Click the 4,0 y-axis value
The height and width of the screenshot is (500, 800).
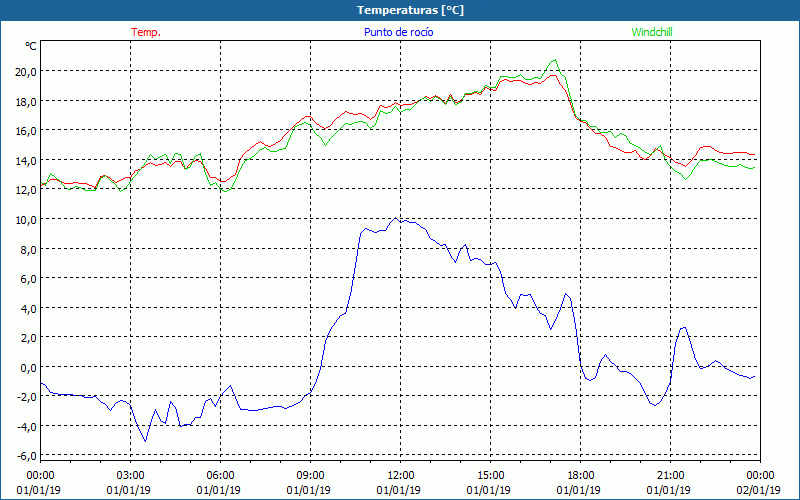coord(28,308)
